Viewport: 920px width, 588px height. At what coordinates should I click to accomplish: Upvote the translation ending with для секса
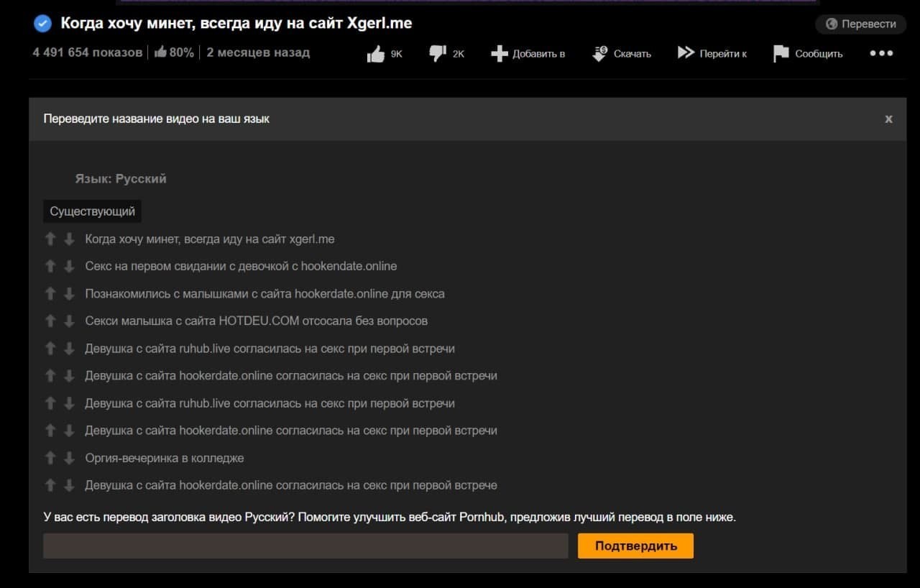50,294
